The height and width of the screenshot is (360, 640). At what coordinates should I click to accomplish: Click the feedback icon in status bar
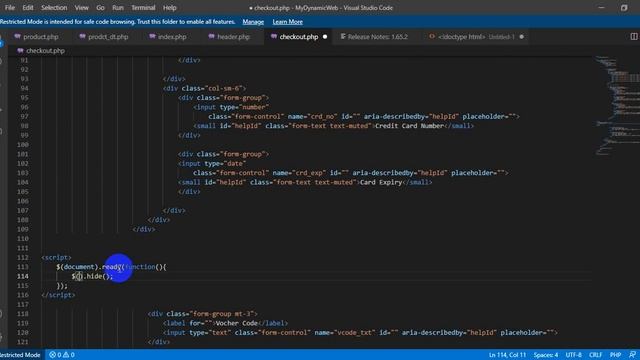coord(632,355)
